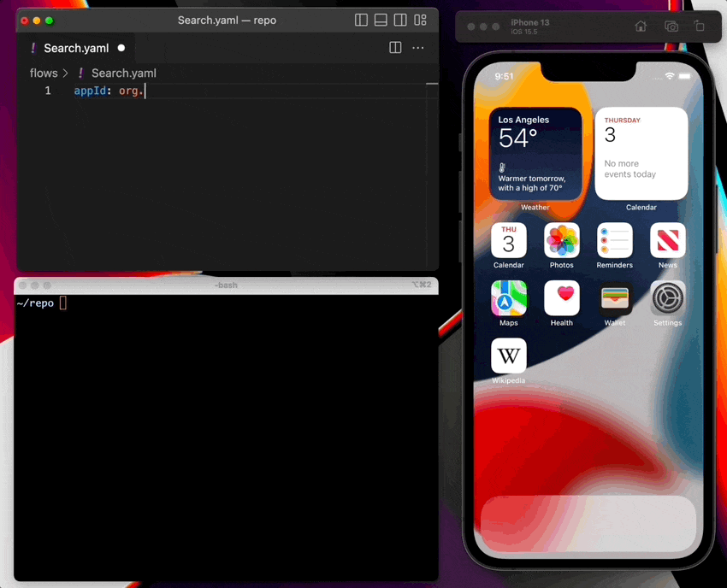Image resolution: width=727 pixels, height=588 pixels.
Task: Tap the 9:51 clock on iPhone
Action: [x=504, y=76]
